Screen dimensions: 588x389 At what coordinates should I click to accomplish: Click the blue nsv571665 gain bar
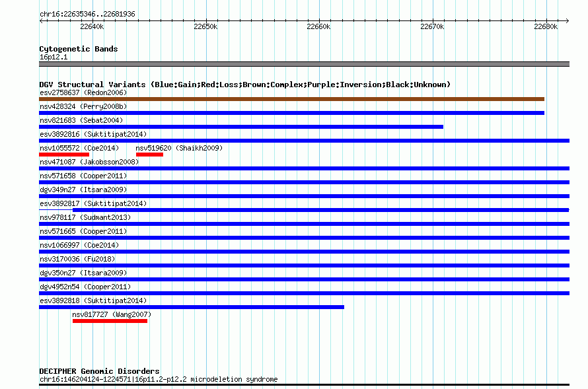click(x=304, y=238)
